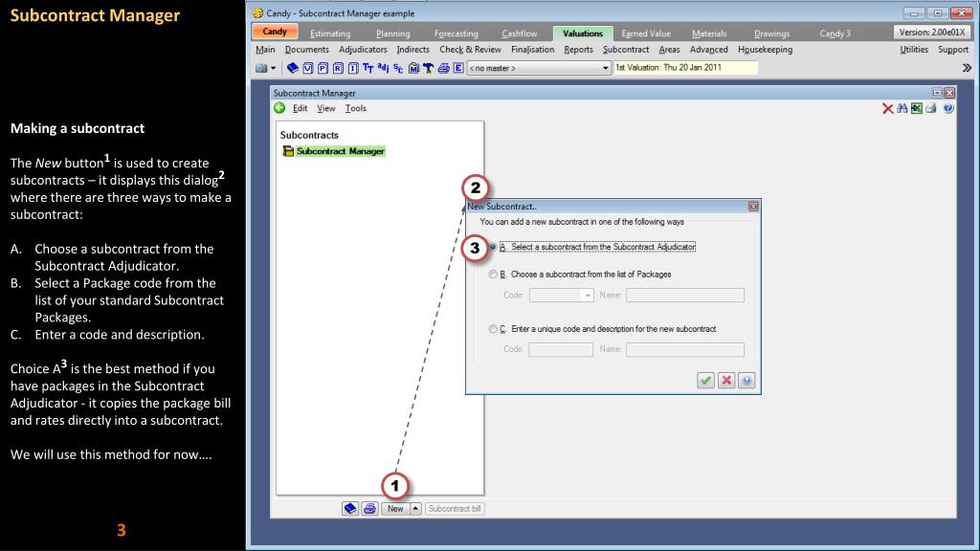Click the adj adjudicator icon in toolbar
The image size is (980, 551).
(x=383, y=68)
